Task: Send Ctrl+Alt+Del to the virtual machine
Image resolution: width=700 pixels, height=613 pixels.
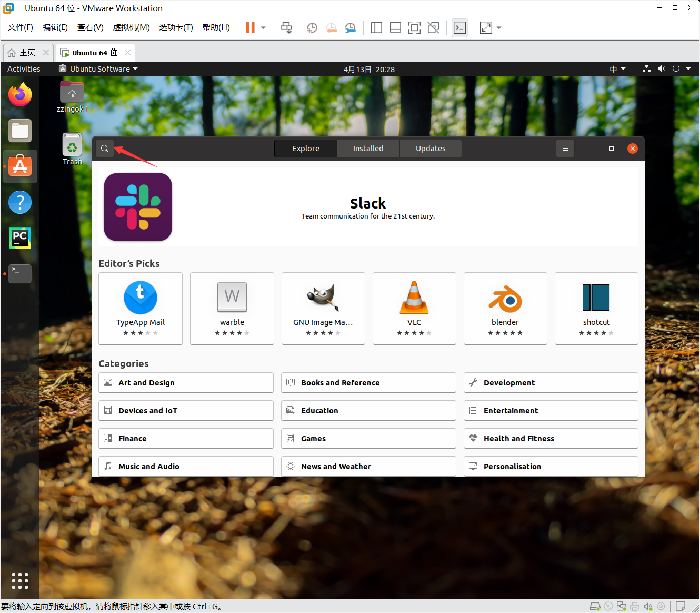Action: tap(286, 27)
